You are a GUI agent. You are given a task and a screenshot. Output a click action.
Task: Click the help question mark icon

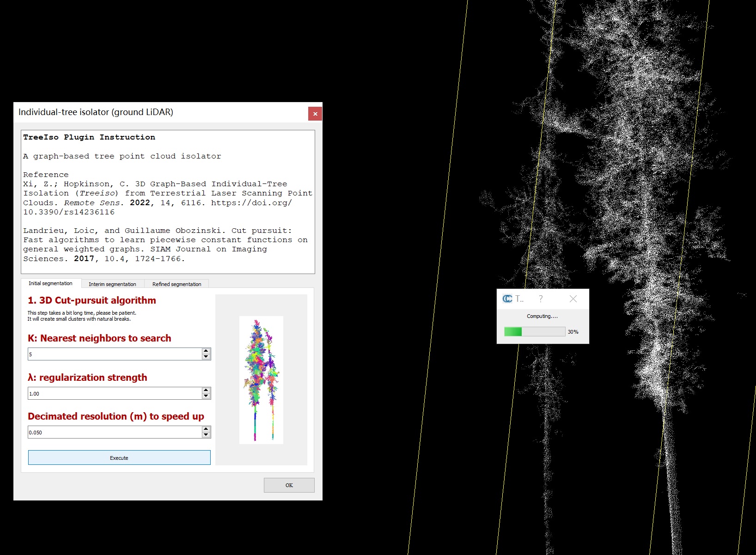(541, 299)
